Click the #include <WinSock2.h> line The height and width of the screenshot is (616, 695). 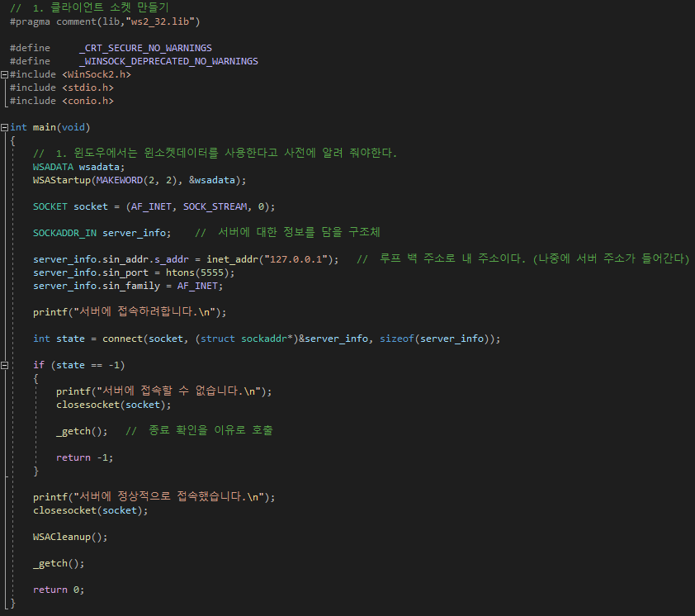(70, 74)
